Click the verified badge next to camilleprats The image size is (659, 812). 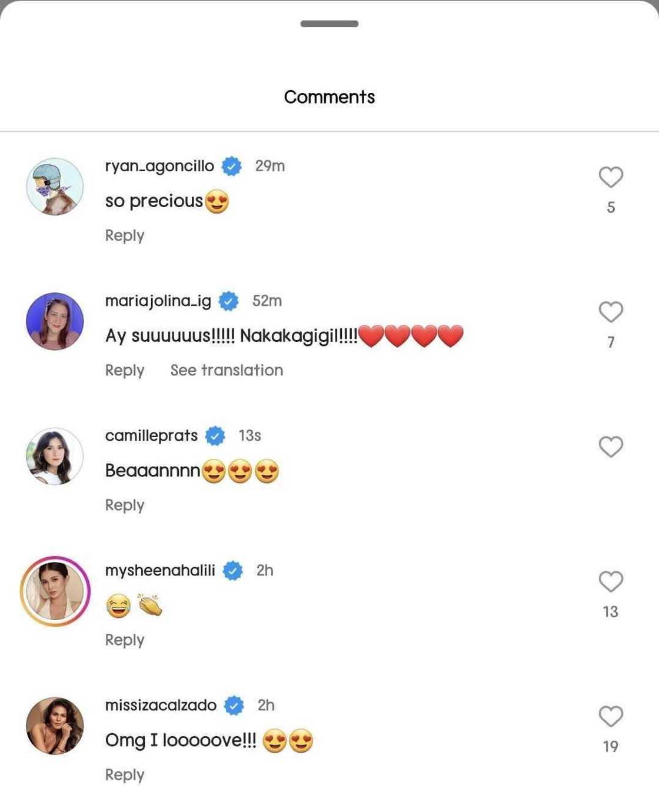pyautogui.click(x=215, y=435)
